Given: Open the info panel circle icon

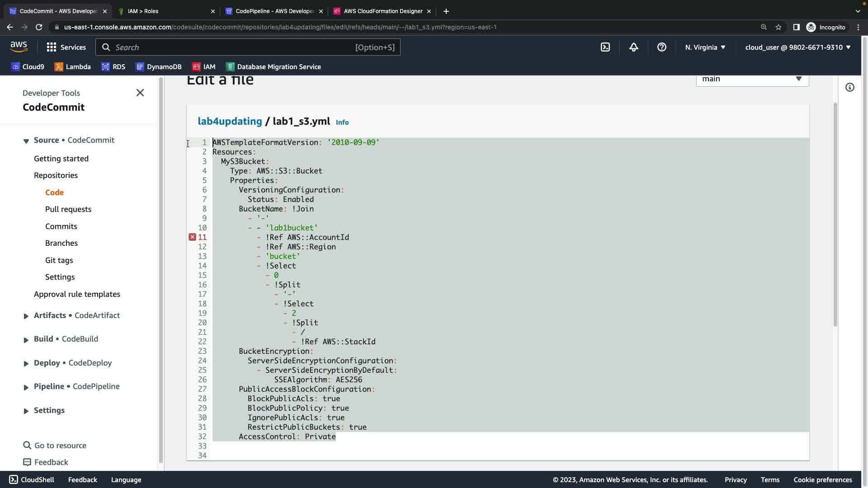Looking at the screenshot, I should 849,87.
